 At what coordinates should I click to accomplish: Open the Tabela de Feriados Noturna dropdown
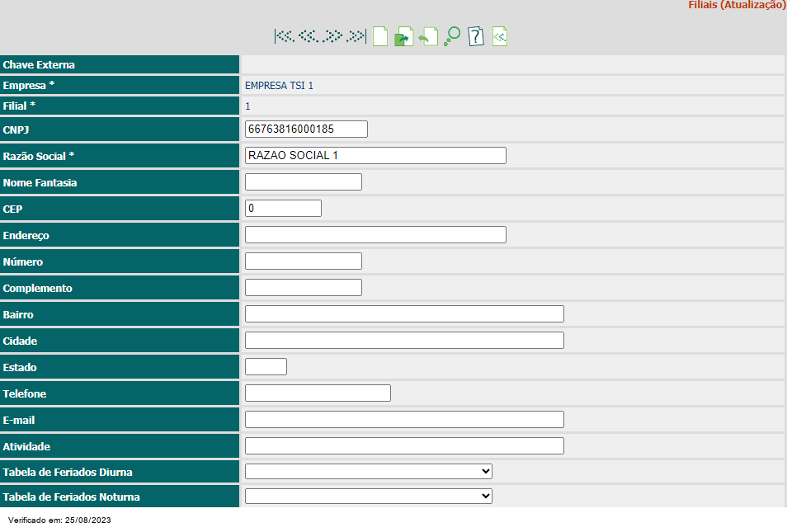369,496
